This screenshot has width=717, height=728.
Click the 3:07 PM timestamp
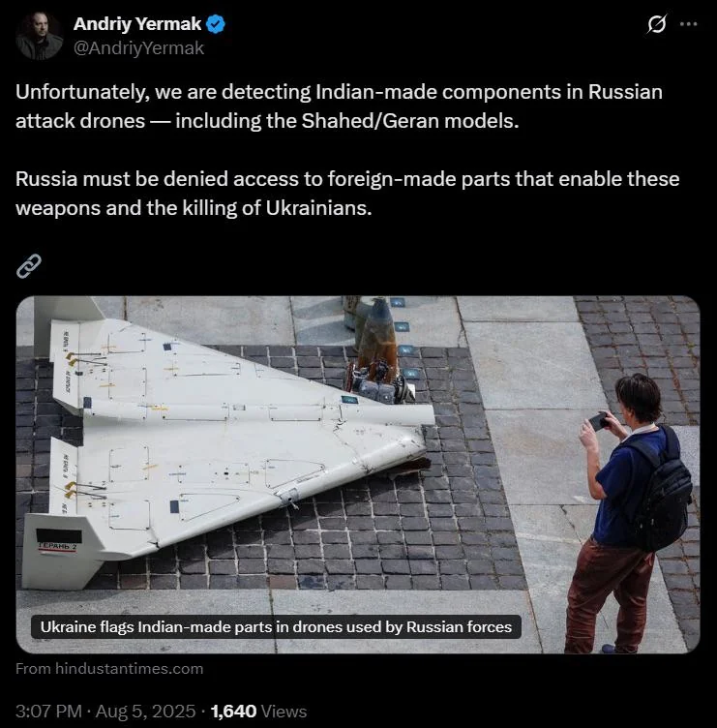tap(48, 711)
